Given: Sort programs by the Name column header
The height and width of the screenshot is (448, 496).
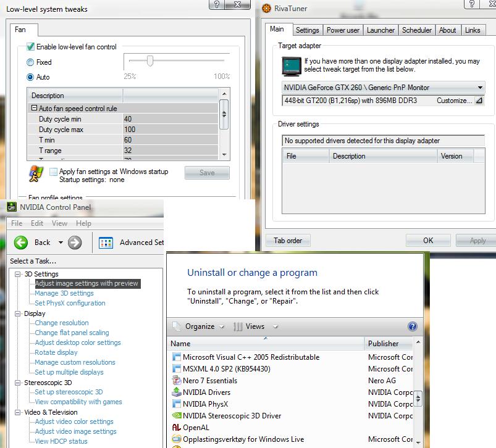Looking at the screenshot, I should tap(266, 344).
